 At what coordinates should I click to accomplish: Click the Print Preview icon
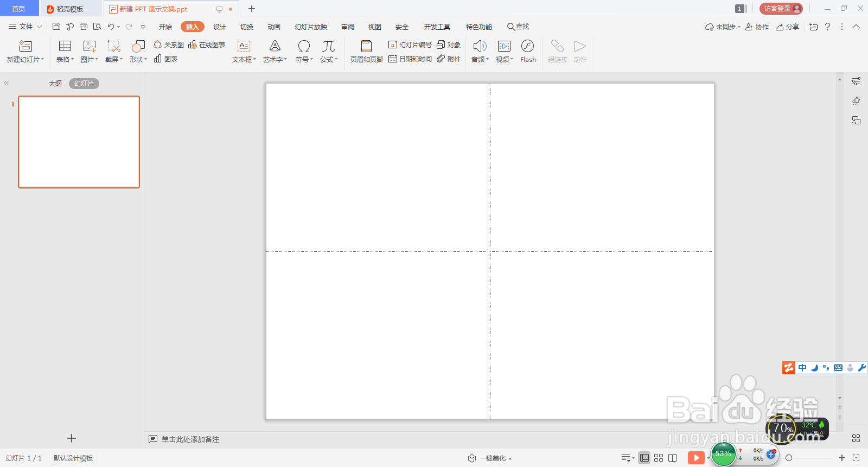point(97,27)
